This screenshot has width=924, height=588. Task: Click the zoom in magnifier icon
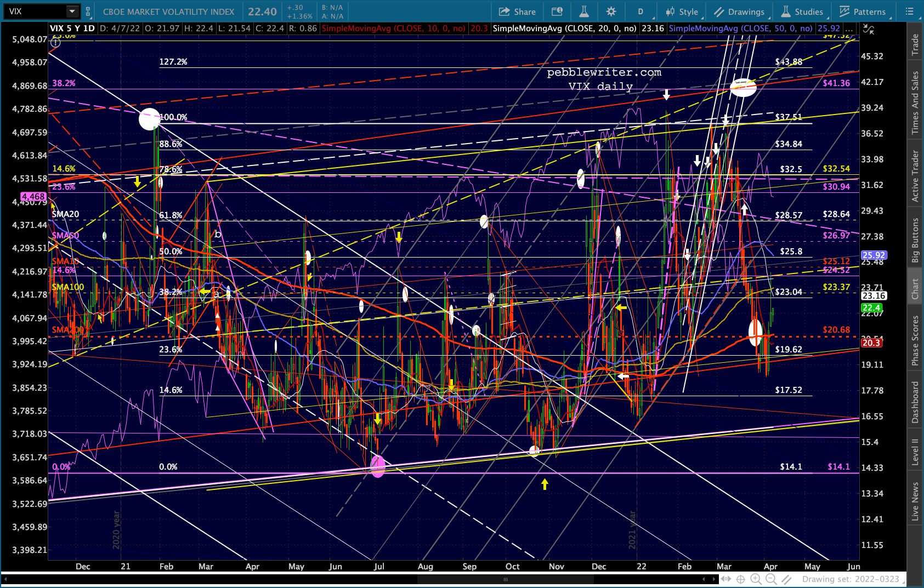tap(756, 579)
